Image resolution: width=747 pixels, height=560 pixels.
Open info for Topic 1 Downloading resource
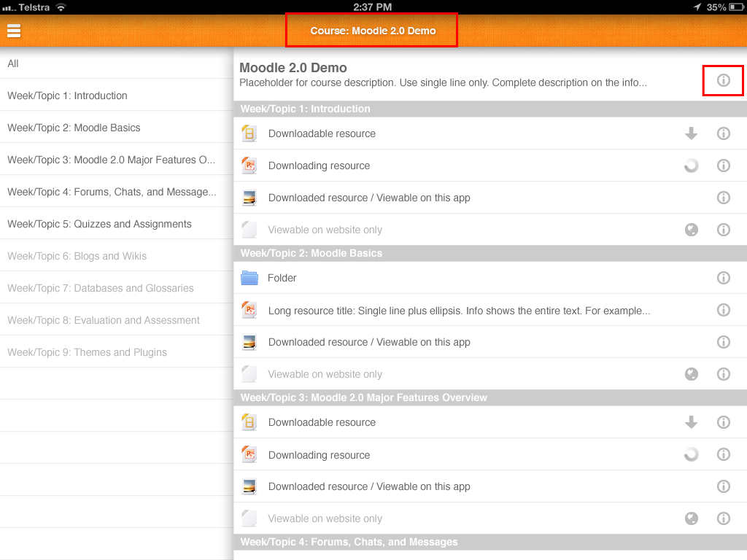(x=723, y=166)
